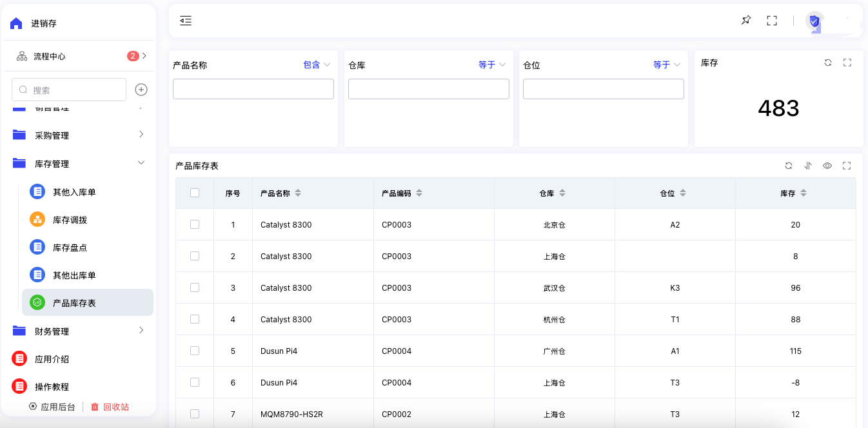Refresh the 库存 statistic card
The width and height of the screenshot is (868, 428).
828,63
